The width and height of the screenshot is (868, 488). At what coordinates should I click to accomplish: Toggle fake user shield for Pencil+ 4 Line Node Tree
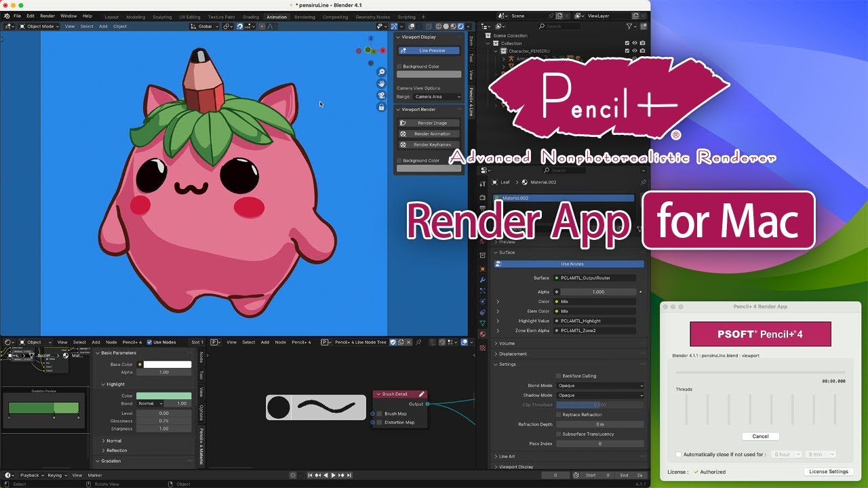pyautogui.click(x=393, y=342)
